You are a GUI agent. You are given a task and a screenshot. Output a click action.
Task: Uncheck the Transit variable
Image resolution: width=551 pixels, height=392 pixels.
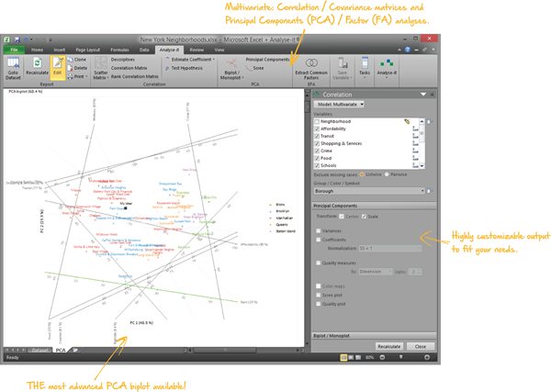[x=317, y=136]
